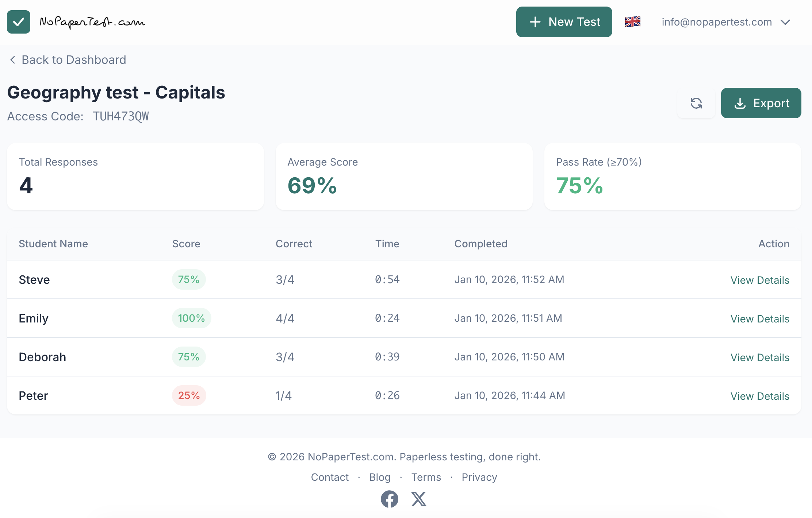
Task: Click the Back to Dashboard arrow
Action: 13,60
